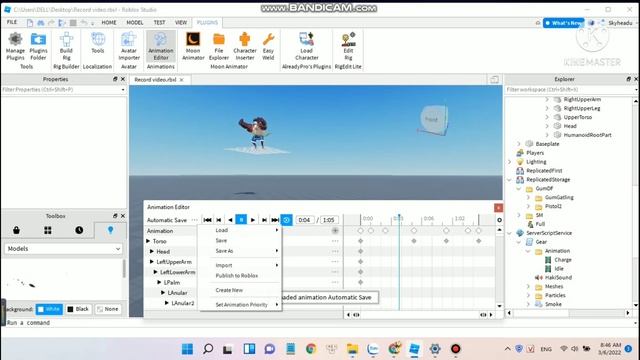Viewport: 640px width, 360px height.
Task: Step to previous keyframe
Action: click(x=219, y=220)
